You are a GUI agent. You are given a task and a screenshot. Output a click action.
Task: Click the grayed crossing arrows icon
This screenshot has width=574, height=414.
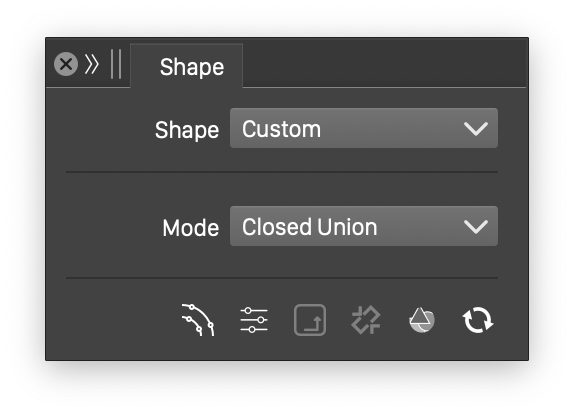coord(366,320)
